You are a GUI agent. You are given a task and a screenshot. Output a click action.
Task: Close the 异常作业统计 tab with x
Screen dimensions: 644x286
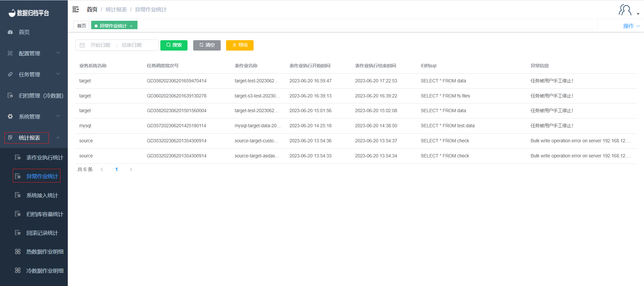pos(131,26)
